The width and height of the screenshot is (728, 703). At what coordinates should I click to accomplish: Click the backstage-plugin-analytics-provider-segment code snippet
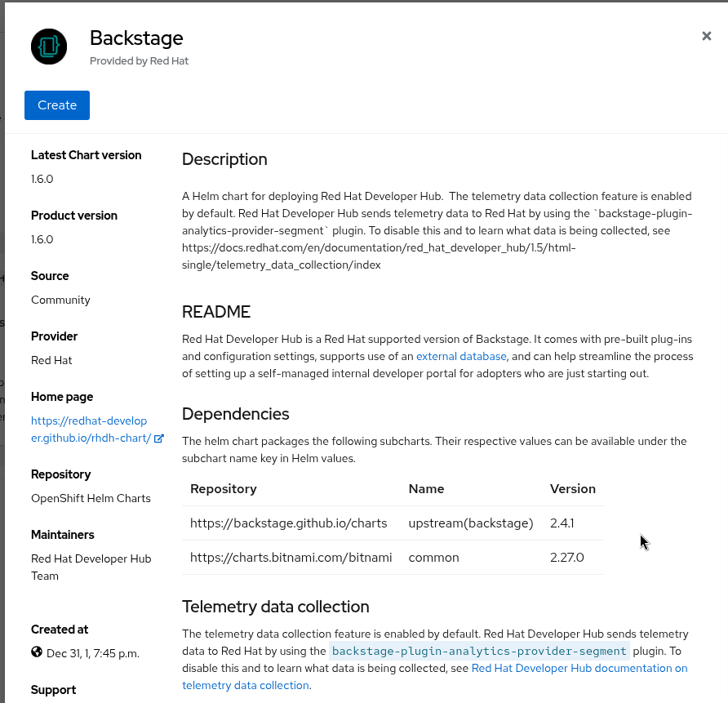[x=480, y=651]
